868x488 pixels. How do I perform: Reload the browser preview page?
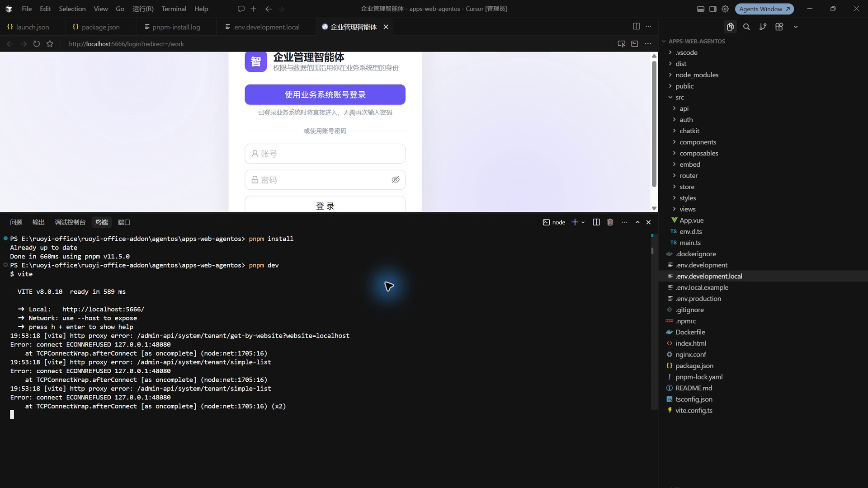(37, 44)
